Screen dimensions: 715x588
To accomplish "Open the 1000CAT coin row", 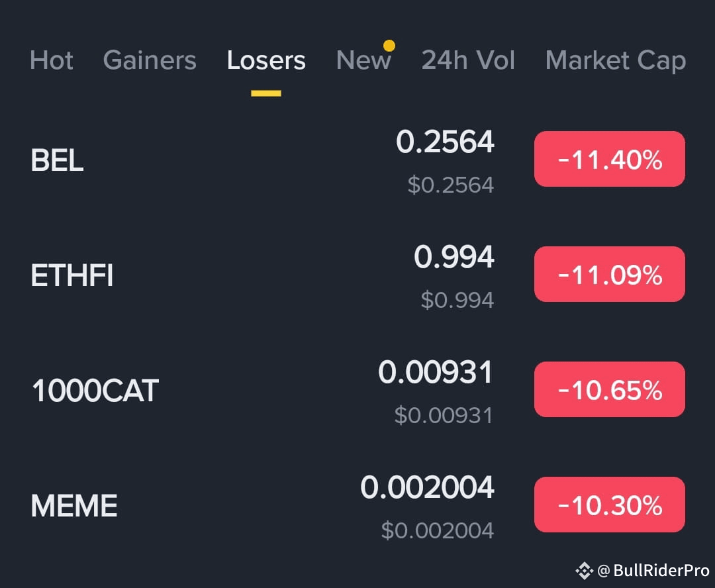I will point(358,391).
